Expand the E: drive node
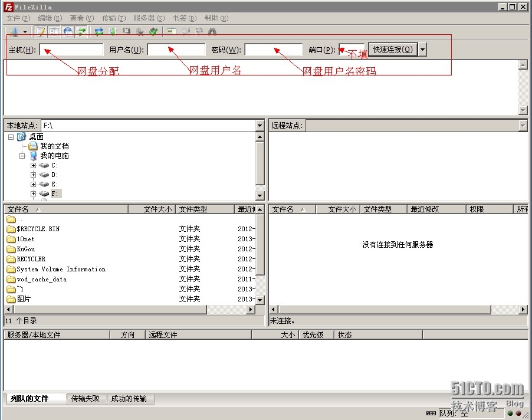The height and width of the screenshot is (420, 532). pos(33,184)
